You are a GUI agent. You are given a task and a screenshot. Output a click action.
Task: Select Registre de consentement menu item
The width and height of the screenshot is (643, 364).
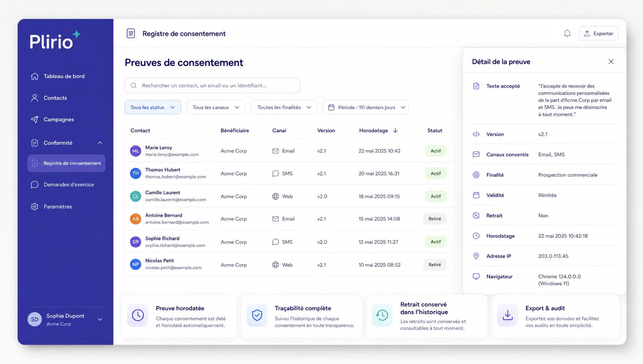(x=66, y=163)
